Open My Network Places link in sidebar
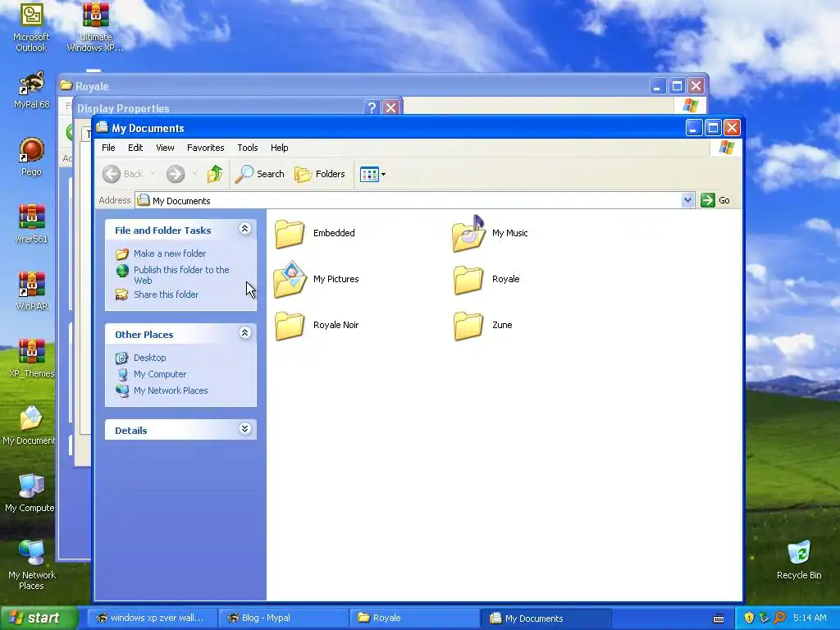840x630 pixels. 171,390
